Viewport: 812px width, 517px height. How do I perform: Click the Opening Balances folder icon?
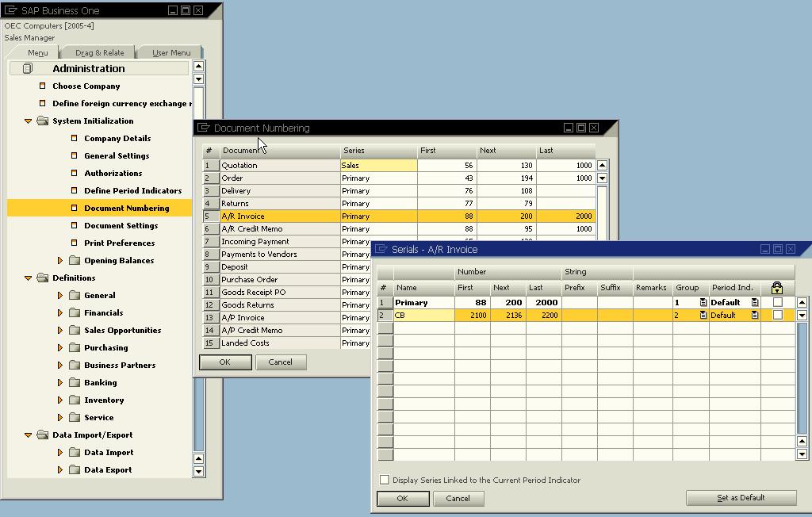pos(75,260)
